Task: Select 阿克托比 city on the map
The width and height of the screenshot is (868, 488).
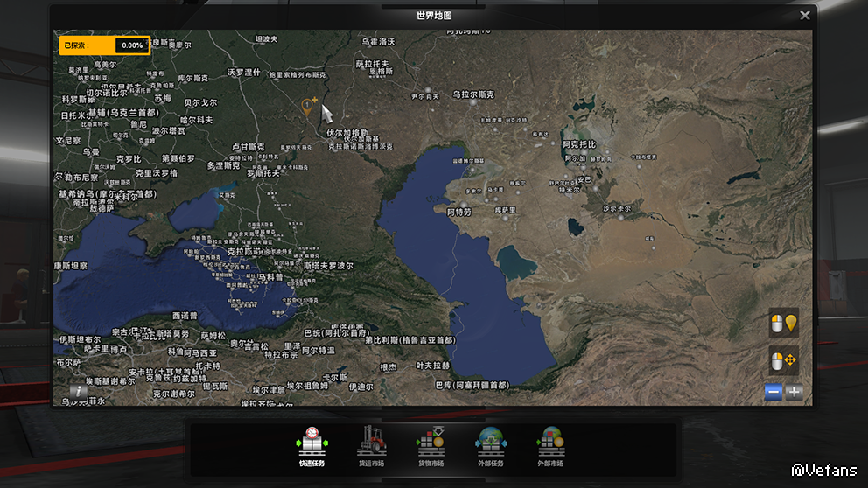Action: click(x=578, y=143)
